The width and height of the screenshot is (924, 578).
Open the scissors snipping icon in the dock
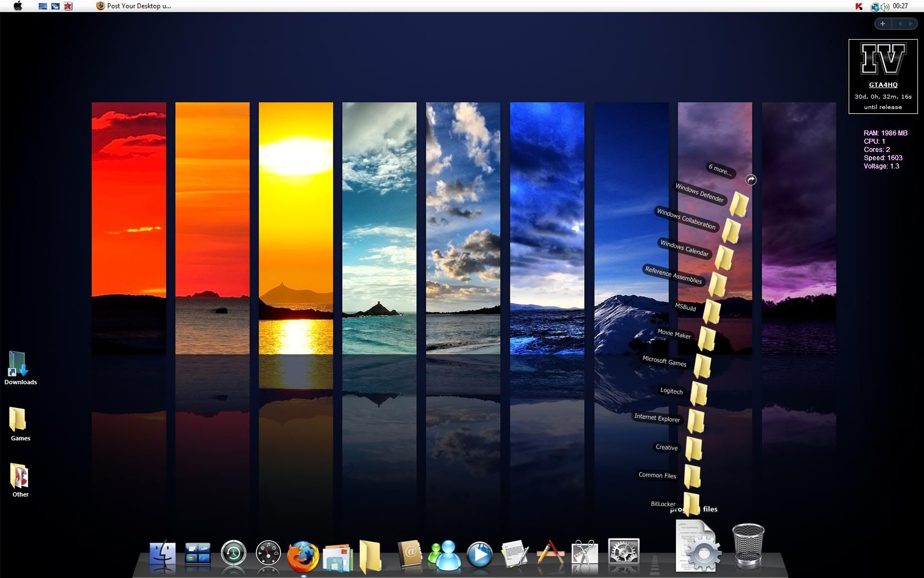585,554
